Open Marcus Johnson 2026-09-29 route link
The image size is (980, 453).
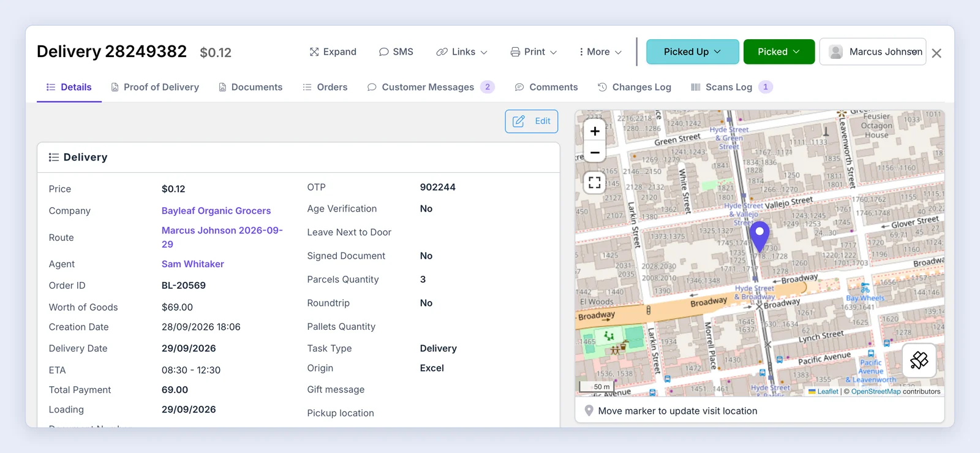(222, 237)
